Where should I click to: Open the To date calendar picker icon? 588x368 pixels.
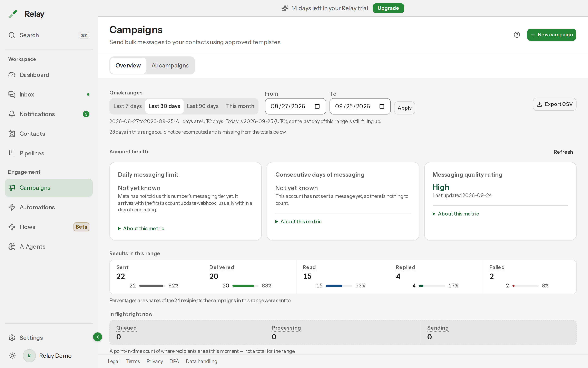click(382, 106)
